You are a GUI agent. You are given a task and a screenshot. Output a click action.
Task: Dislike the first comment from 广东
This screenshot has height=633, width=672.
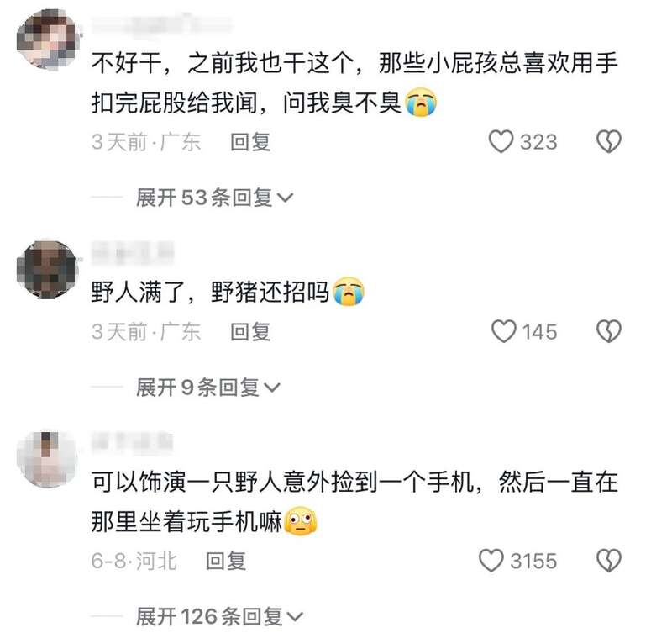[608, 141]
